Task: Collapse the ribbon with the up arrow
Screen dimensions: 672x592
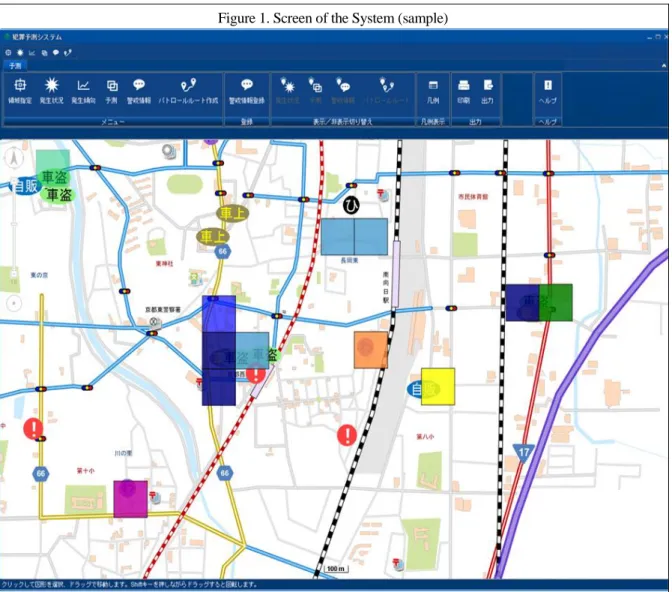Action: [x=664, y=66]
